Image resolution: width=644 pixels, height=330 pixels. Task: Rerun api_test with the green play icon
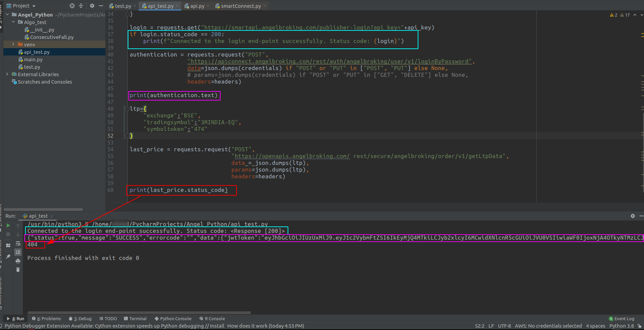pyautogui.click(x=8, y=225)
